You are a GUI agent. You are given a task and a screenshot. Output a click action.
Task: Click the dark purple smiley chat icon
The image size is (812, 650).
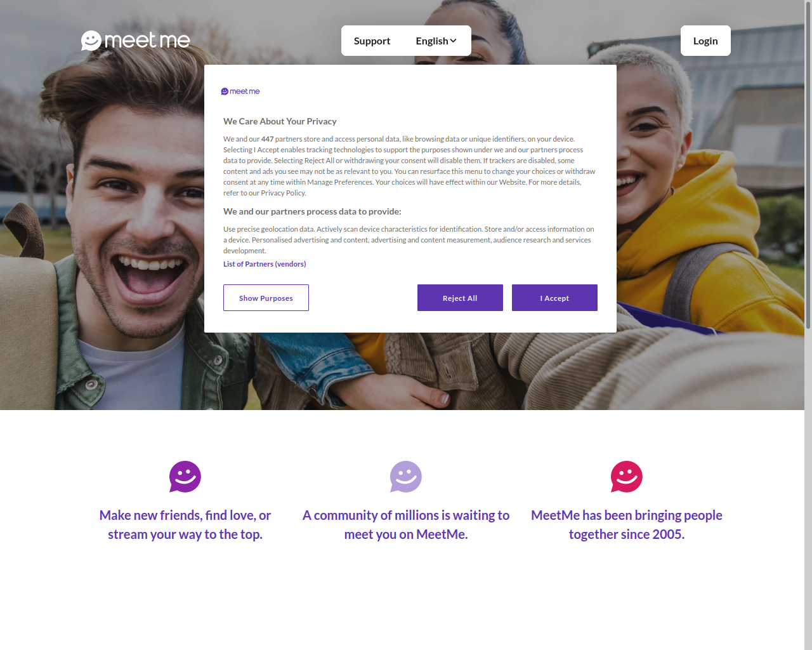pyautogui.click(x=185, y=477)
